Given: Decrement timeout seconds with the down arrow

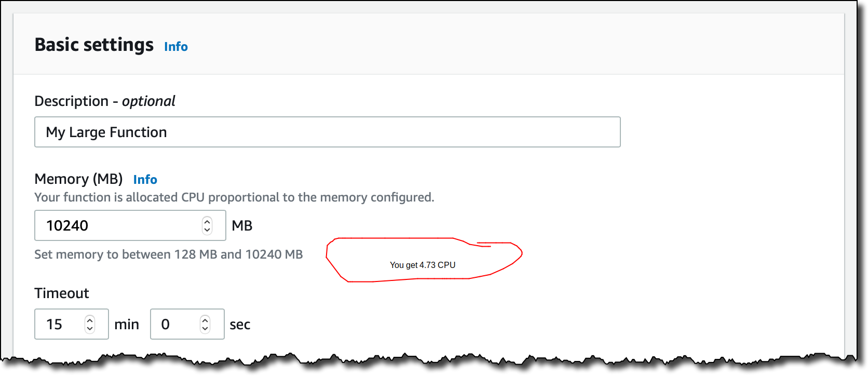Looking at the screenshot, I should (205, 328).
